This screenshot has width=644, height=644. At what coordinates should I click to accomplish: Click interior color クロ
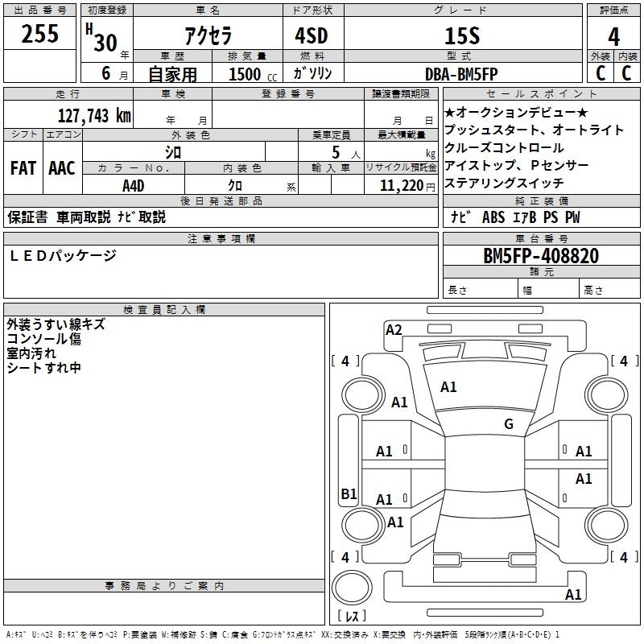click(235, 186)
